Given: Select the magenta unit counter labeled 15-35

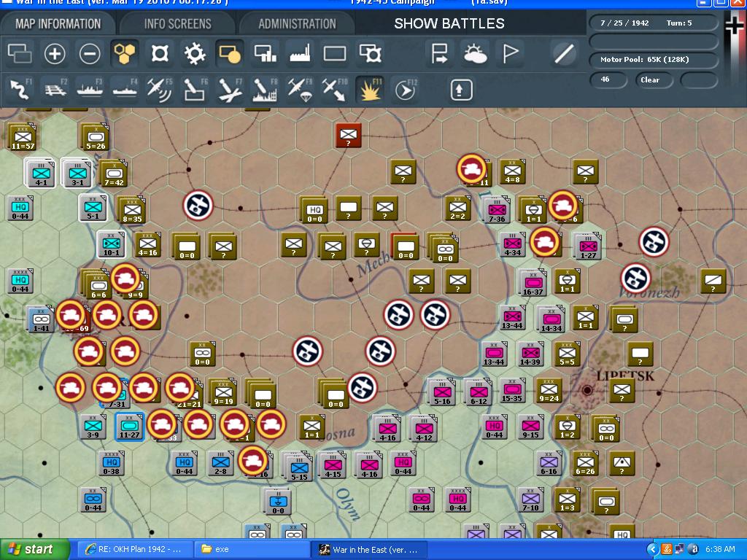Looking at the screenshot, I should coord(512,391).
